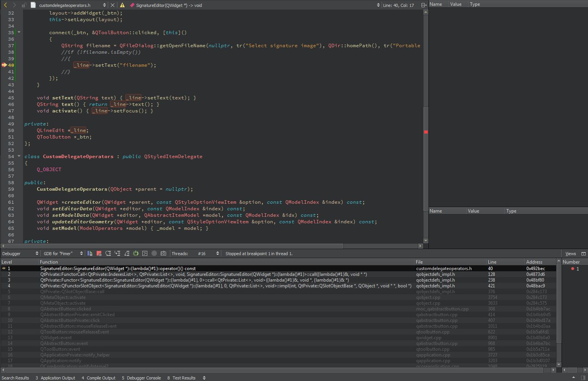Image resolution: width=588 pixels, height=381 pixels.
Task: Click red breakpoint dot in Number column
Action: (x=572, y=269)
